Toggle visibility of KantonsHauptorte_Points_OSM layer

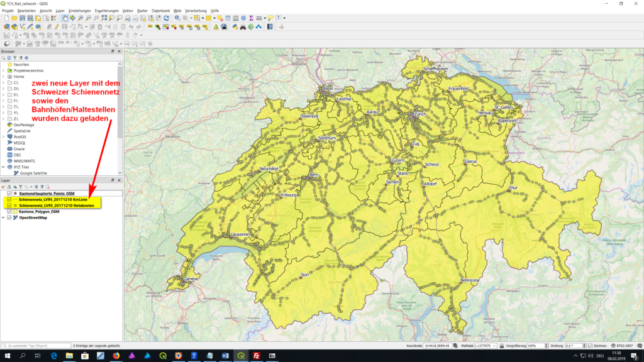9,194
